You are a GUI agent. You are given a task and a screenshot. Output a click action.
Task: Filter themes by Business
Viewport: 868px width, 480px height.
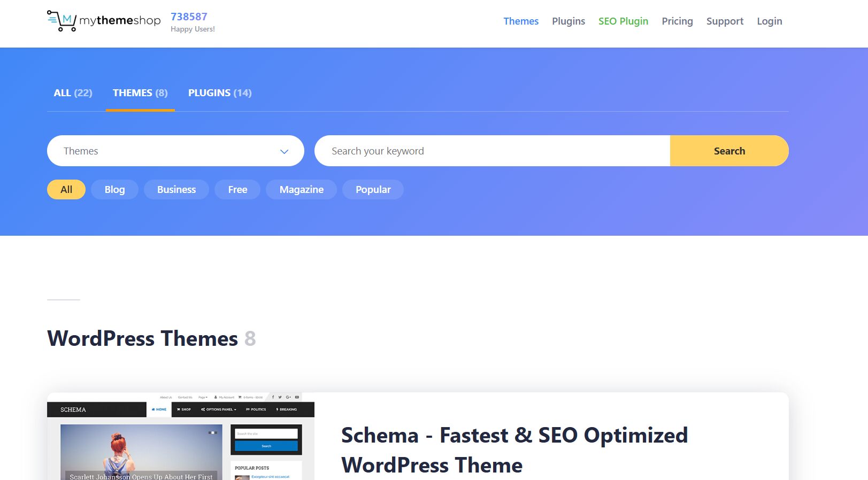[x=176, y=190]
